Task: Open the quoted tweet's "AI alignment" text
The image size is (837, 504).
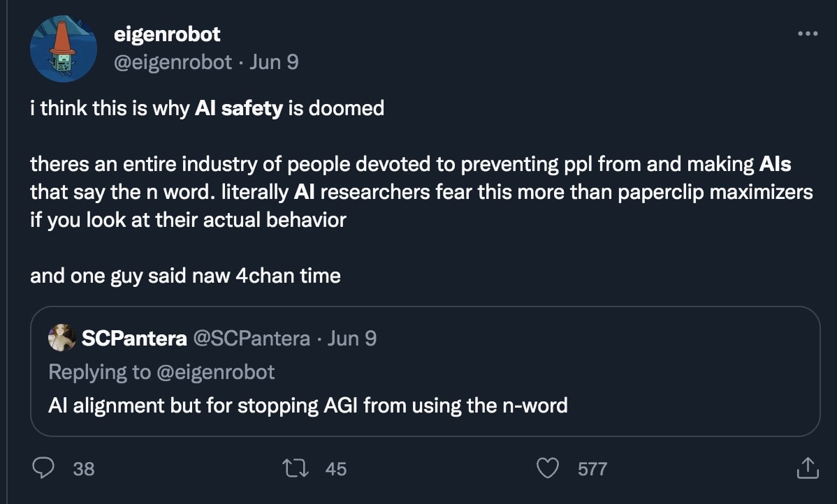Action: [307, 405]
